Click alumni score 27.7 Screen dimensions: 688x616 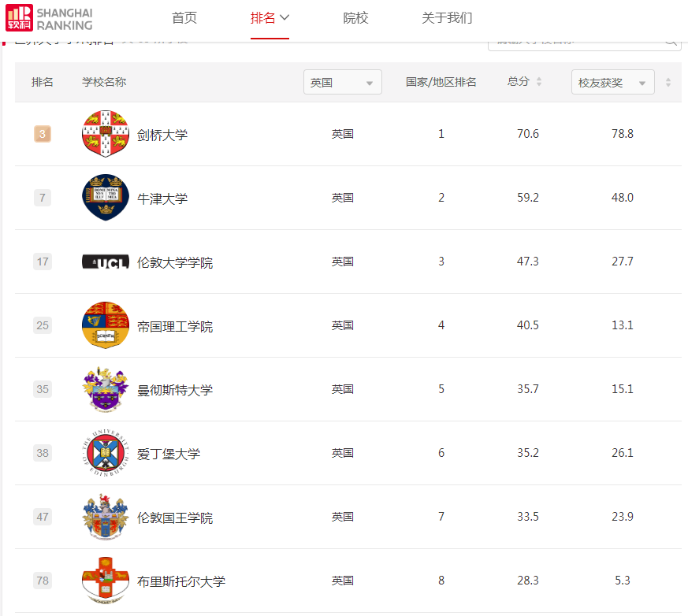pyautogui.click(x=623, y=262)
